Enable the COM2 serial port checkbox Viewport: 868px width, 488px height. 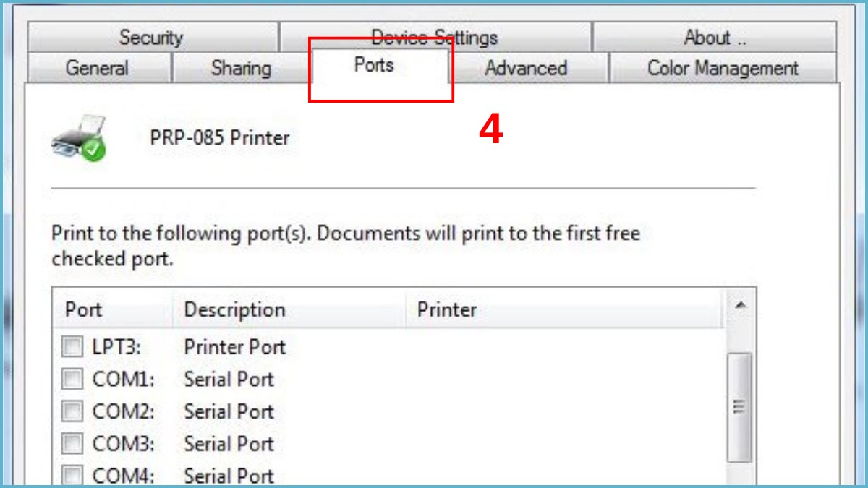coord(72,411)
